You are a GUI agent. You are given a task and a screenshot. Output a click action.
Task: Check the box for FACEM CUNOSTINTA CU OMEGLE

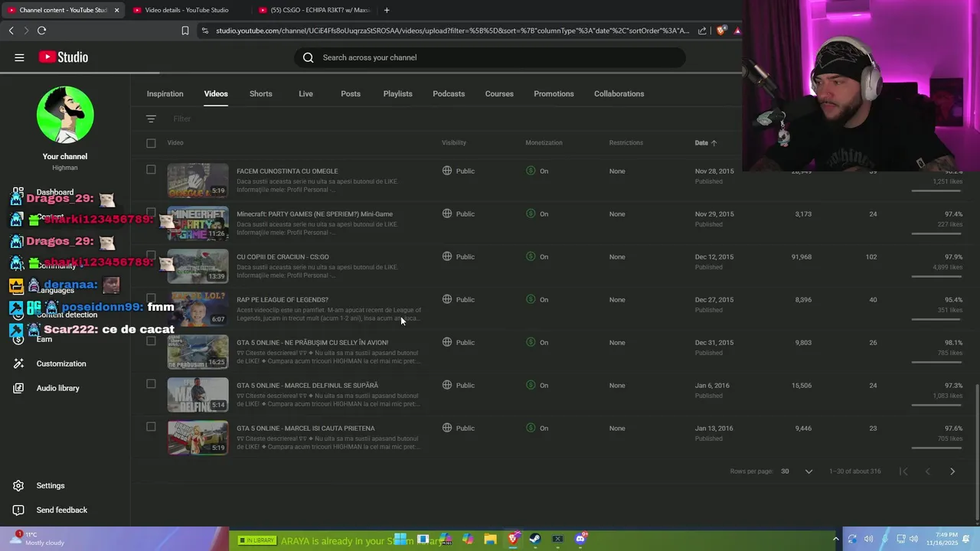click(x=151, y=170)
